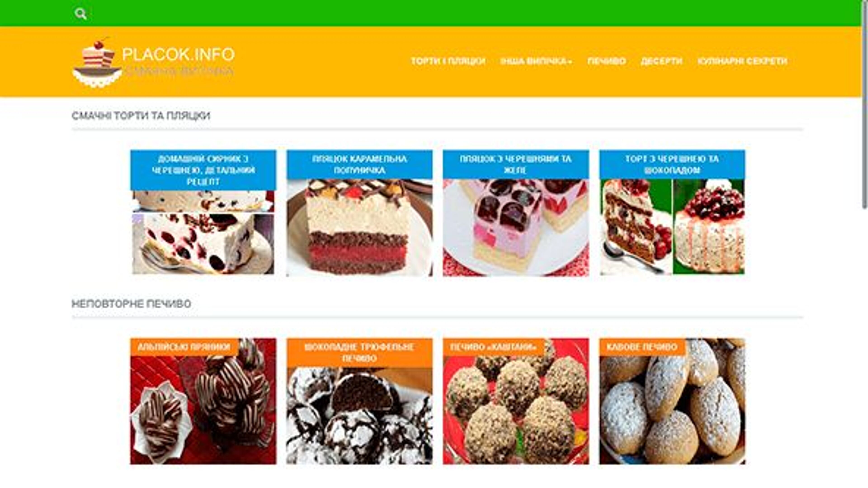Open the Неповторне печиво section heading
The image size is (868, 488).
click(131, 304)
